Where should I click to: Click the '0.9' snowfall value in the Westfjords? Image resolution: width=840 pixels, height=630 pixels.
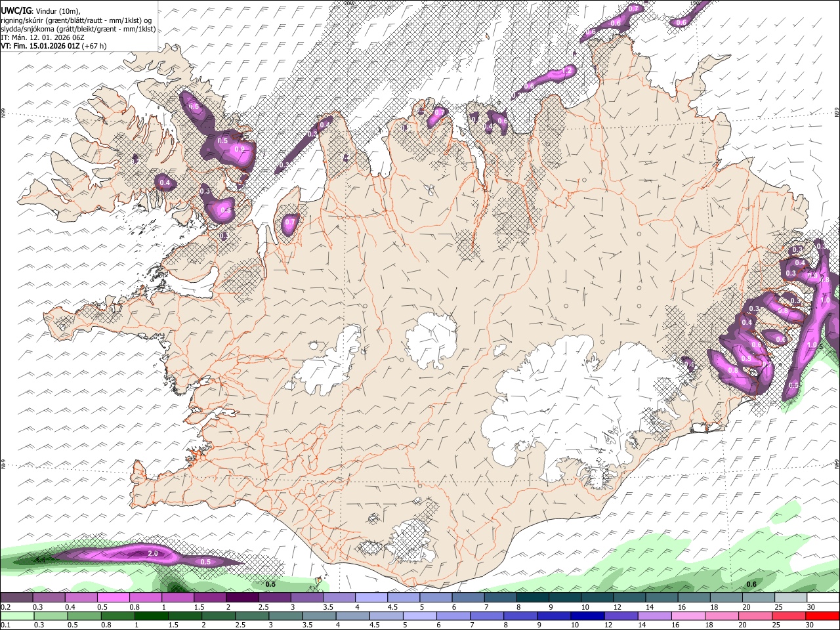pos(240,149)
